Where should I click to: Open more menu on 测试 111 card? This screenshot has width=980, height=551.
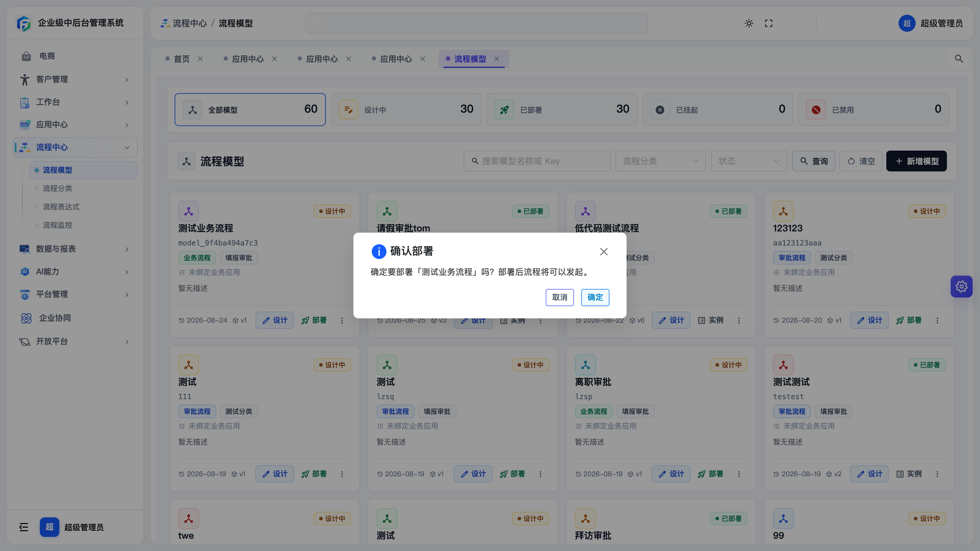coord(342,474)
